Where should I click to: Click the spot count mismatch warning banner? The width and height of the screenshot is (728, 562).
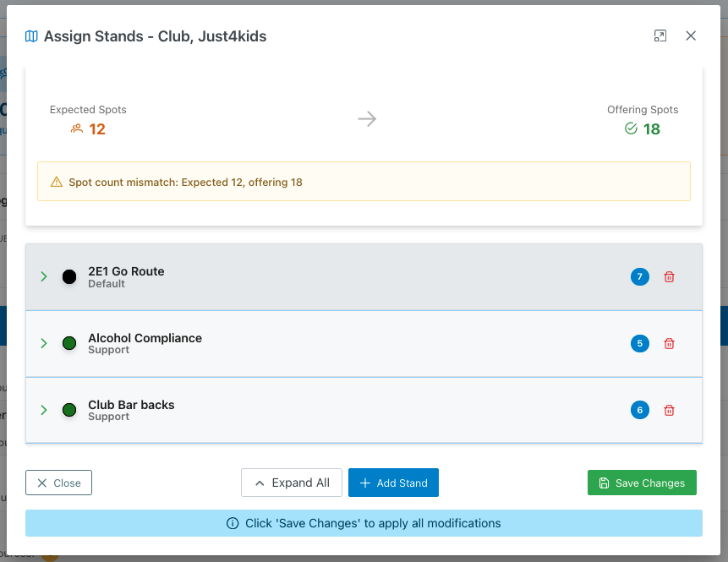pyautogui.click(x=364, y=182)
